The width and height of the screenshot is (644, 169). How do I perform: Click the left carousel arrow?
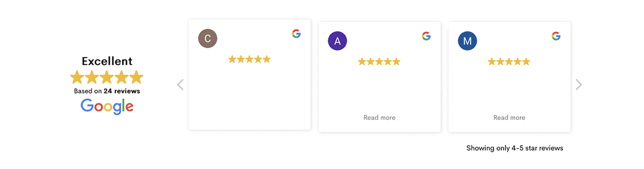pyautogui.click(x=180, y=84)
